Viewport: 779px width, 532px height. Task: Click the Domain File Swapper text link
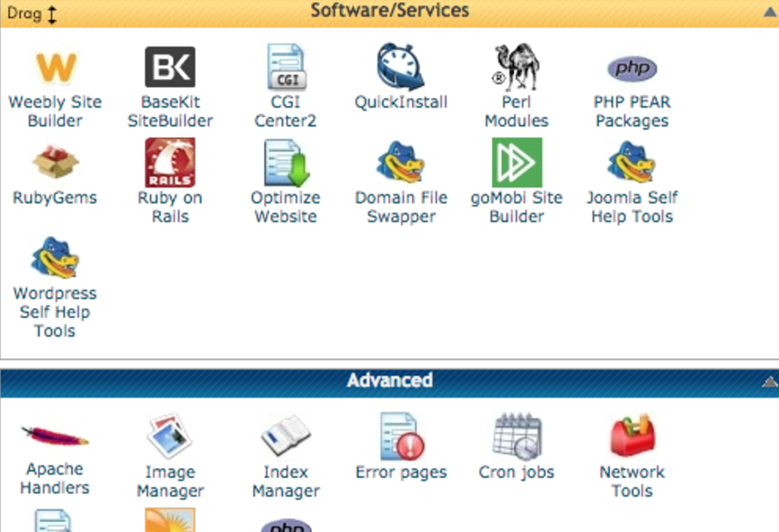pyautogui.click(x=400, y=207)
